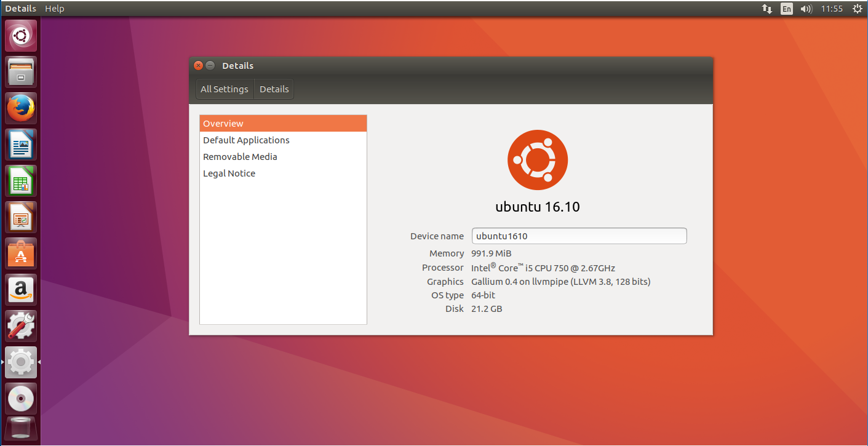Click the processor value Intel Core i5
868x446 pixels.
543,268
